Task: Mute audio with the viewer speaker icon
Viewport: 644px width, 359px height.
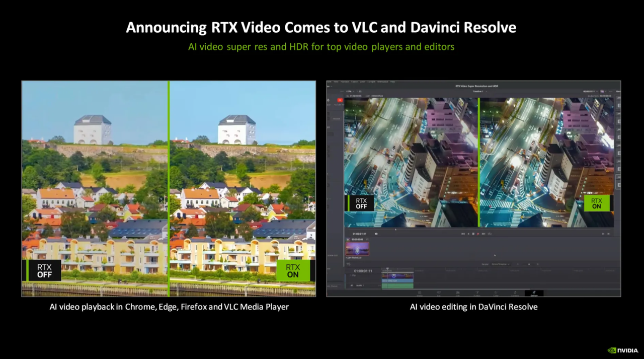Action: point(376,234)
